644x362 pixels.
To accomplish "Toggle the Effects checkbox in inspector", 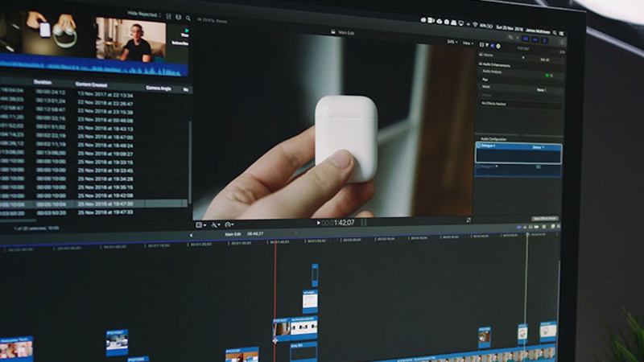I will coord(481,95).
